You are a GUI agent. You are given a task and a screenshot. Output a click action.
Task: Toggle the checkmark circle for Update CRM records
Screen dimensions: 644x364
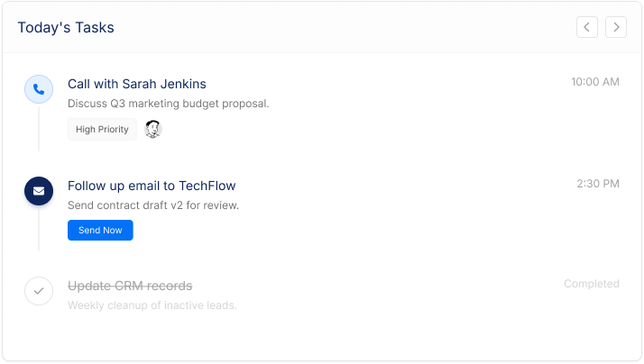pos(38,291)
